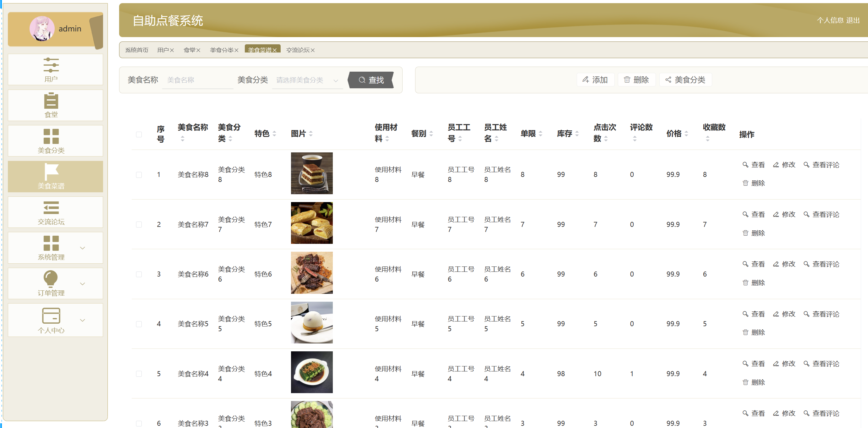Click the 美食名称 search input field
The height and width of the screenshot is (428, 868).
197,80
